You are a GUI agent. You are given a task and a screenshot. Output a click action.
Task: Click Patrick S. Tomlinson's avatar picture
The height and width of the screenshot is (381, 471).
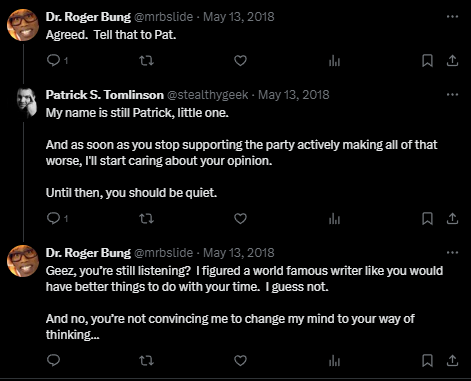click(27, 103)
